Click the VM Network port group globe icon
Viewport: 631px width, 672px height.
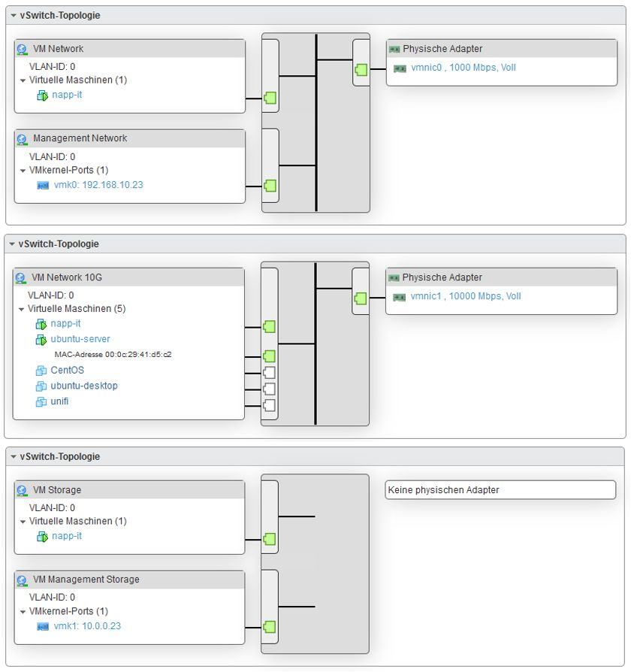(22, 50)
